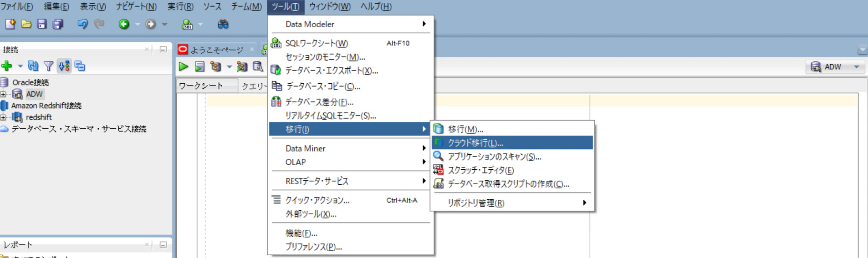This screenshot has width=868, height=258.
Task: Click the binoculars Find DB Object icon
Action: point(223,24)
